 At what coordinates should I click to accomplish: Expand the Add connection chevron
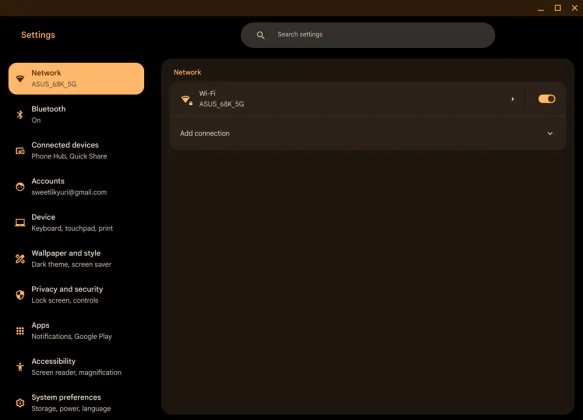click(x=550, y=133)
